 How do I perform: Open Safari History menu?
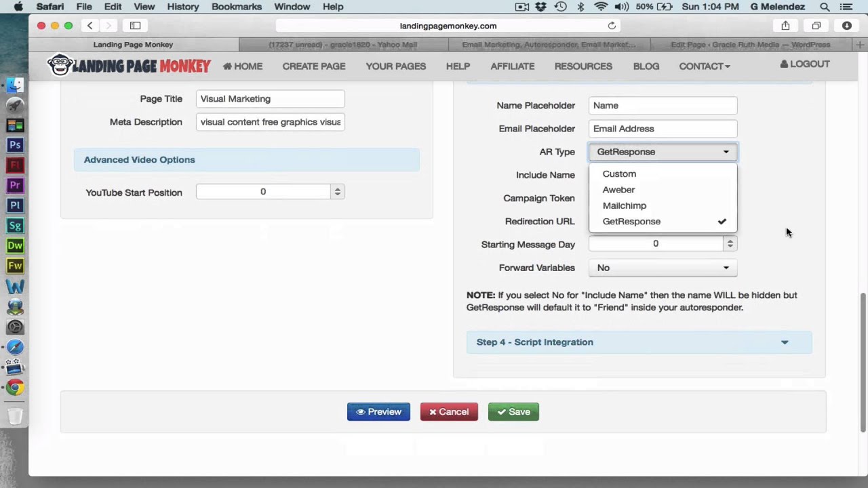182,7
